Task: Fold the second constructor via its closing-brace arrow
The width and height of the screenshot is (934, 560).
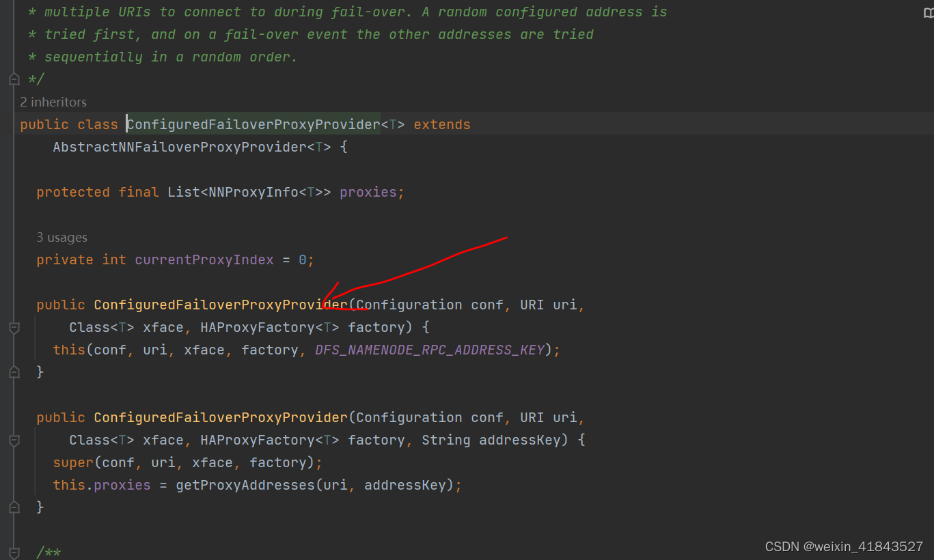Action: click(x=14, y=506)
